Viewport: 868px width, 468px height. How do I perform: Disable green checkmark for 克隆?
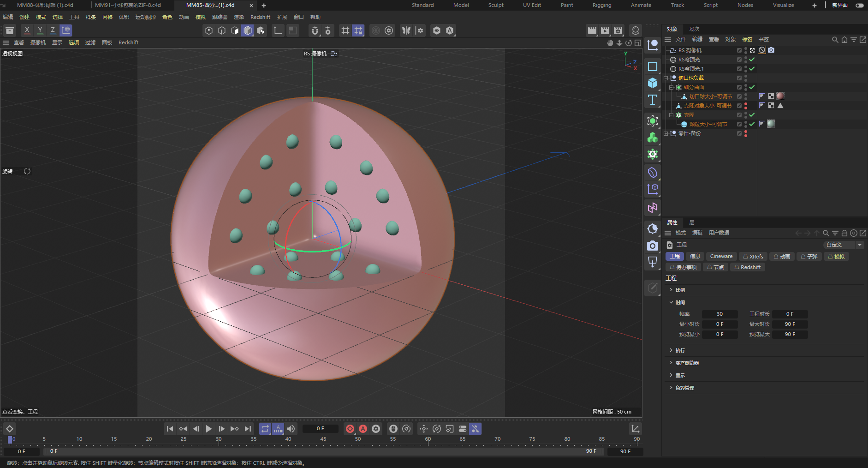[x=752, y=115]
